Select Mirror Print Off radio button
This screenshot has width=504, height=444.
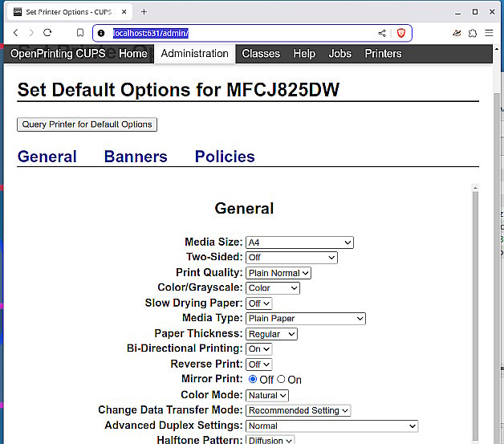[x=253, y=379]
